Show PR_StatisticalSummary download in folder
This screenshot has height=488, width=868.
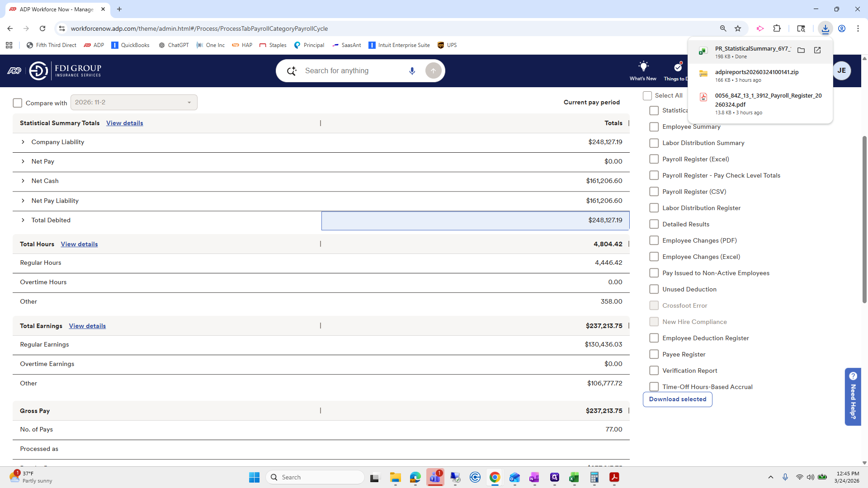[801, 50]
